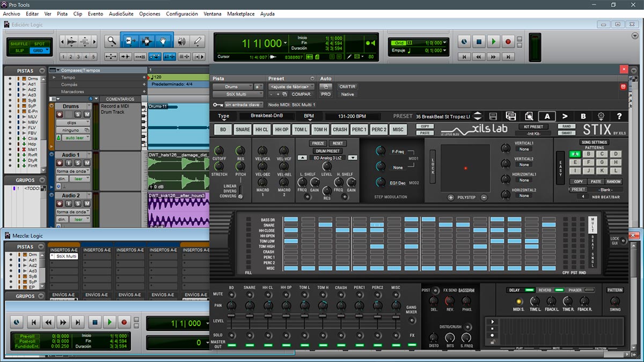Image resolution: width=644 pixels, height=362 pixels.
Task: Click the STIX save preset floppy icon
Action: pyautogui.click(x=493, y=116)
